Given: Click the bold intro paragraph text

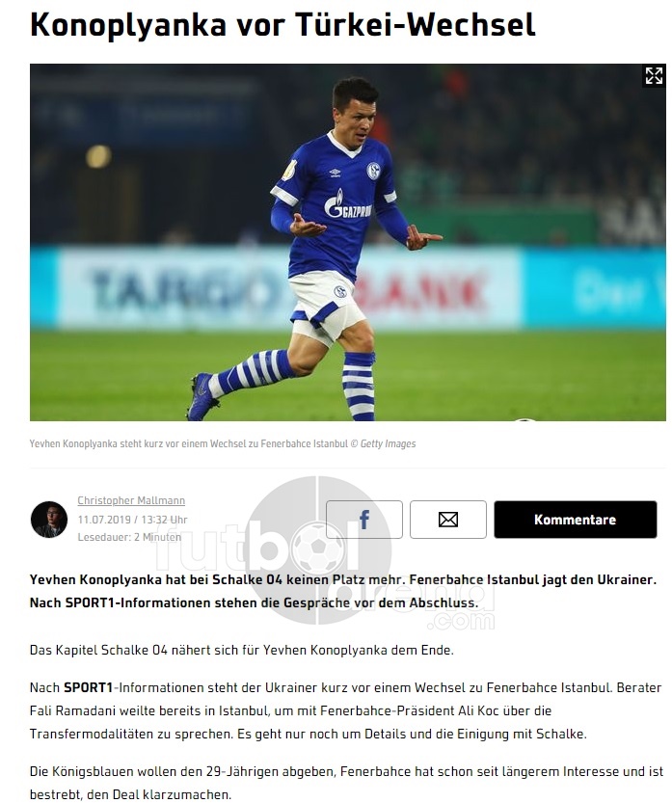Looking at the screenshot, I should tap(343, 591).
